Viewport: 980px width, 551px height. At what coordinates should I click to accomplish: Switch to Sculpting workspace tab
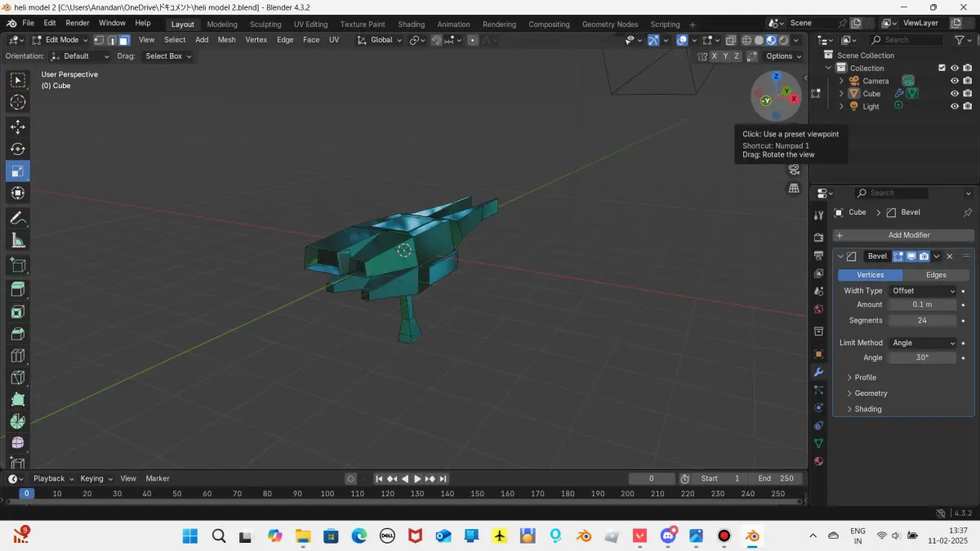tap(265, 24)
